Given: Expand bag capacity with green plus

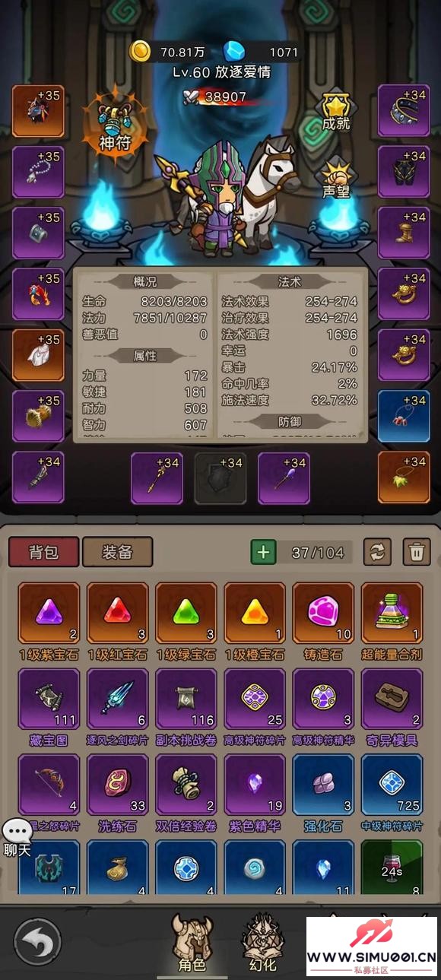Looking at the screenshot, I should pos(263,552).
